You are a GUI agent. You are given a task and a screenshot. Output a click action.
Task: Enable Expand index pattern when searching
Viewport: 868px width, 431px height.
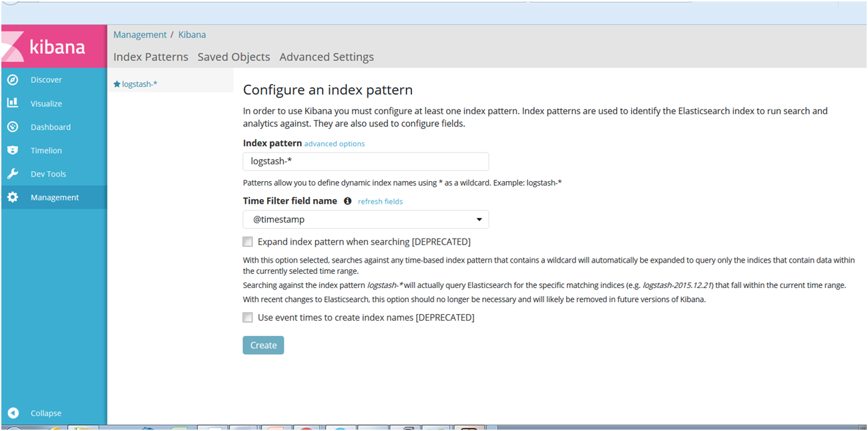tap(248, 242)
